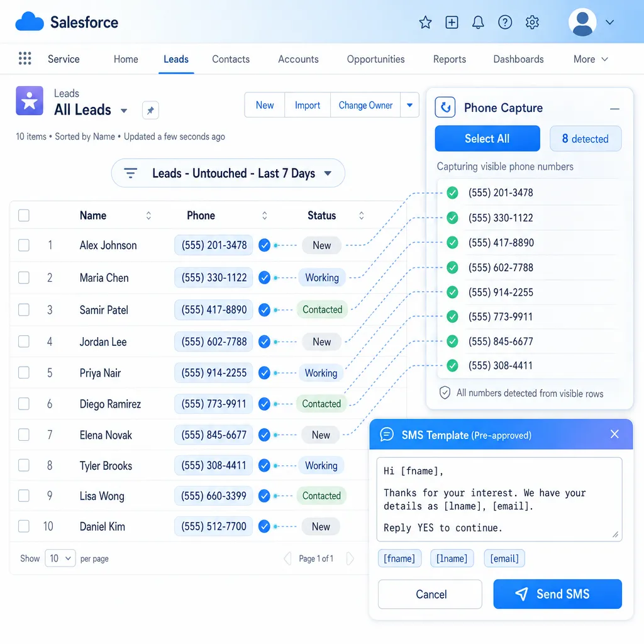
Task: Go to the Opportunities tab
Action: pos(375,59)
